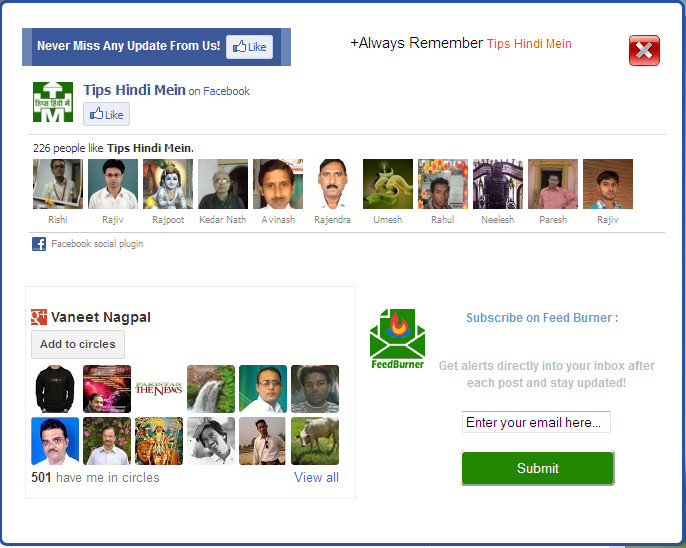Click the Like button in blue banner

pos(249,47)
